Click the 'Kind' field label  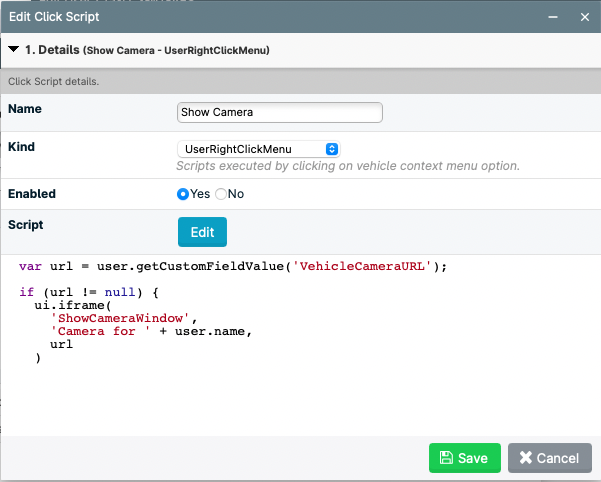pyautogui.click(x=21, y=146)
